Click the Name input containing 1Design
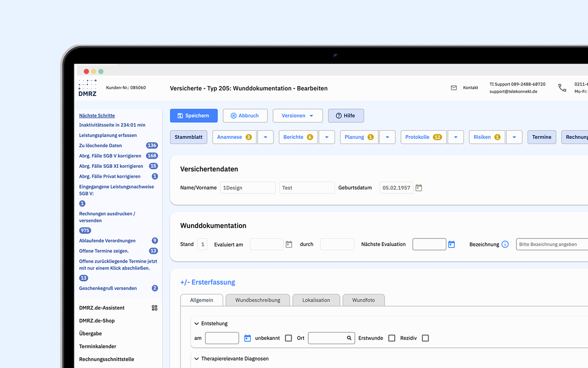 pos(248,188)
